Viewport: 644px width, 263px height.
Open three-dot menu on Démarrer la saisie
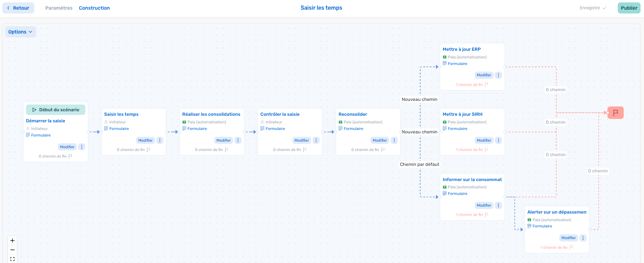click(82, 147)
